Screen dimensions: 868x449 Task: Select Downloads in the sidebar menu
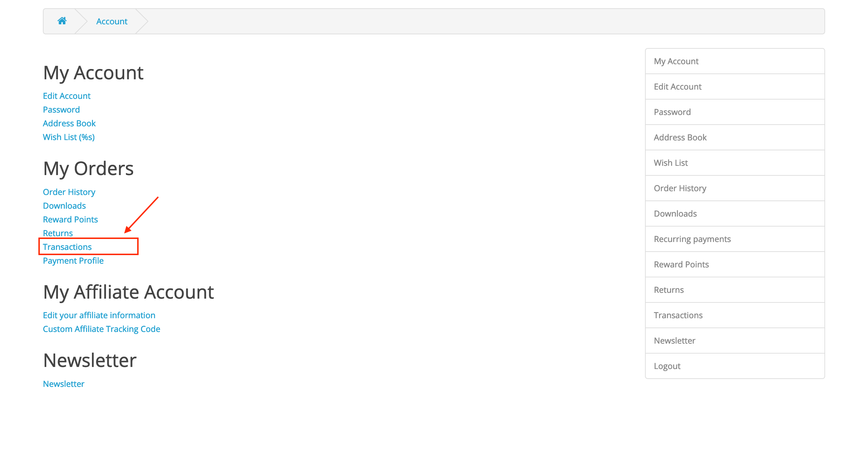735,214
